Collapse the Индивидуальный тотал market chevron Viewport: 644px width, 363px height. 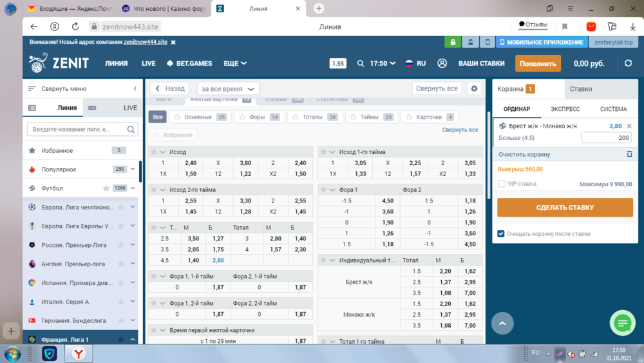pos(332,260)
